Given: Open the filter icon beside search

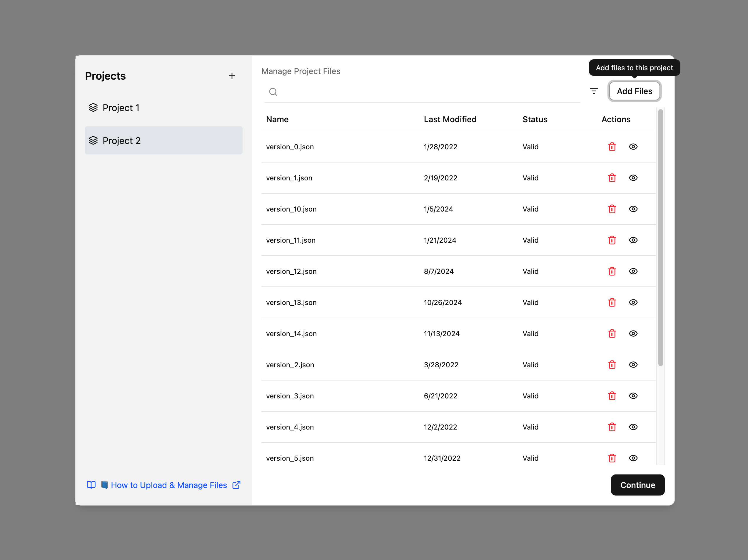Looking at the screenshot, I should (593, 91).
